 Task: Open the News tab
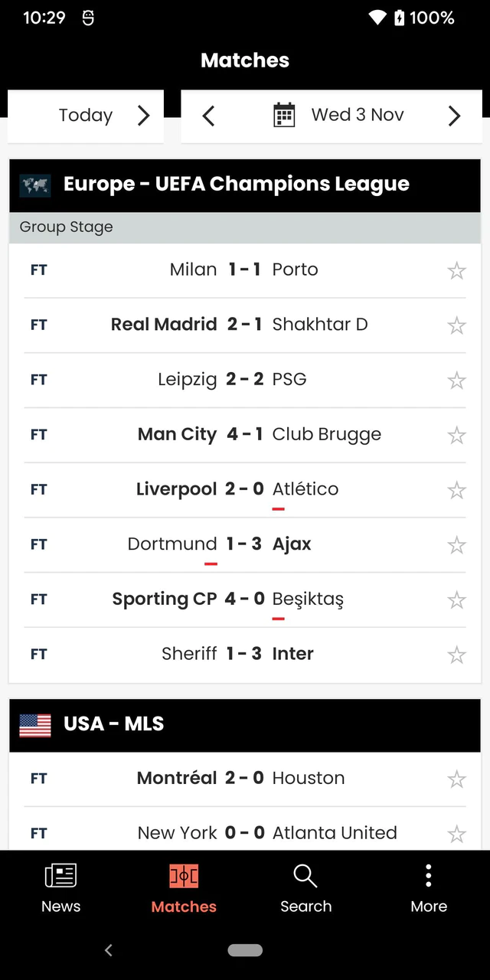[60, 888]
